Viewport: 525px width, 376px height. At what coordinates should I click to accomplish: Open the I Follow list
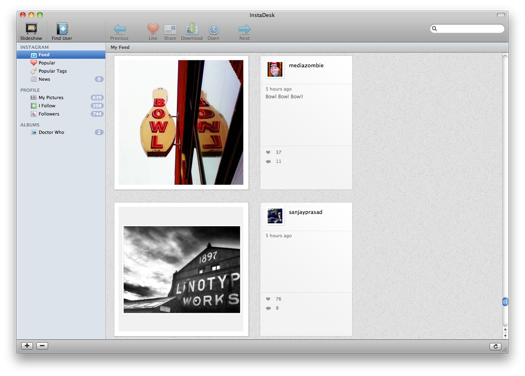(x=61, y=105)
